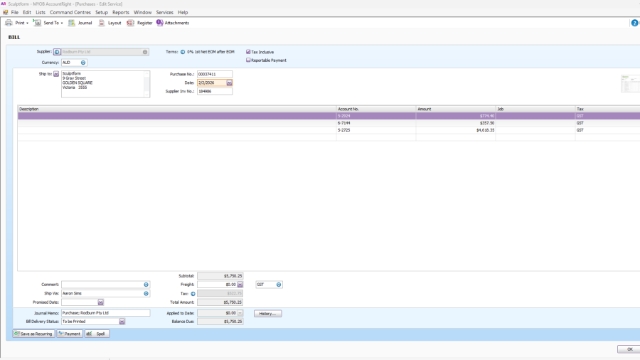Open the Reports menu
The height and width of the screenshot is (360, 640).
pyautogui.click(x=121, y=12)
